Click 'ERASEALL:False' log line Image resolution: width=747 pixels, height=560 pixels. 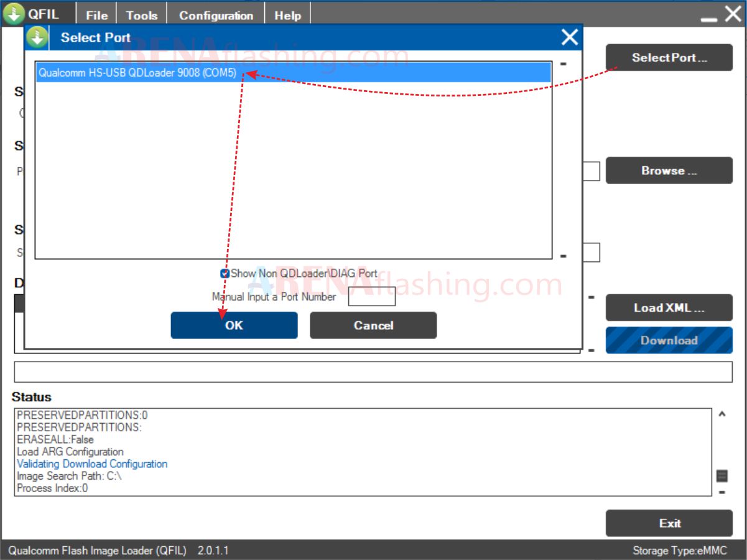55,439
